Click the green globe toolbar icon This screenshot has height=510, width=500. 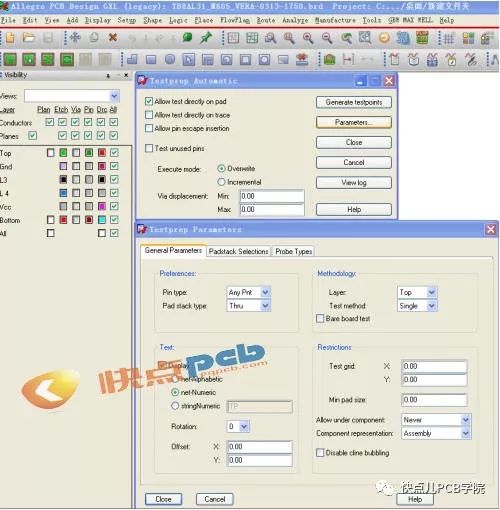click(x=187, y=38)
